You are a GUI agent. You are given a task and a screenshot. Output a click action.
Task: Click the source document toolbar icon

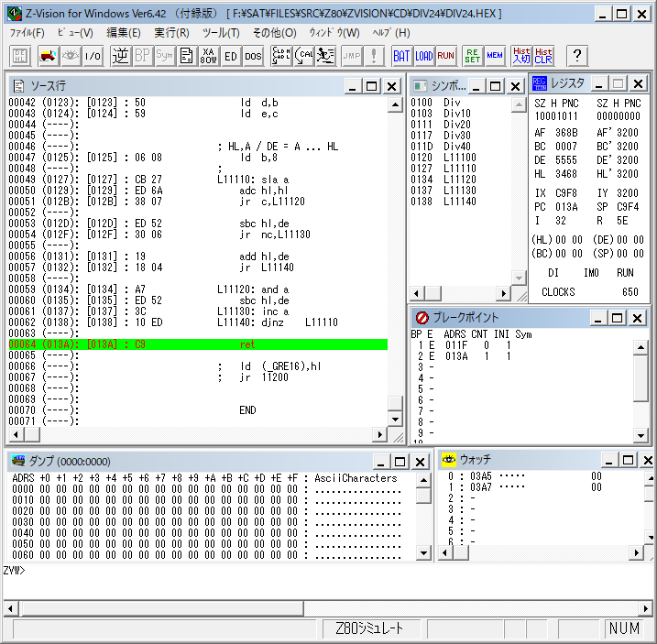[186, 56]
